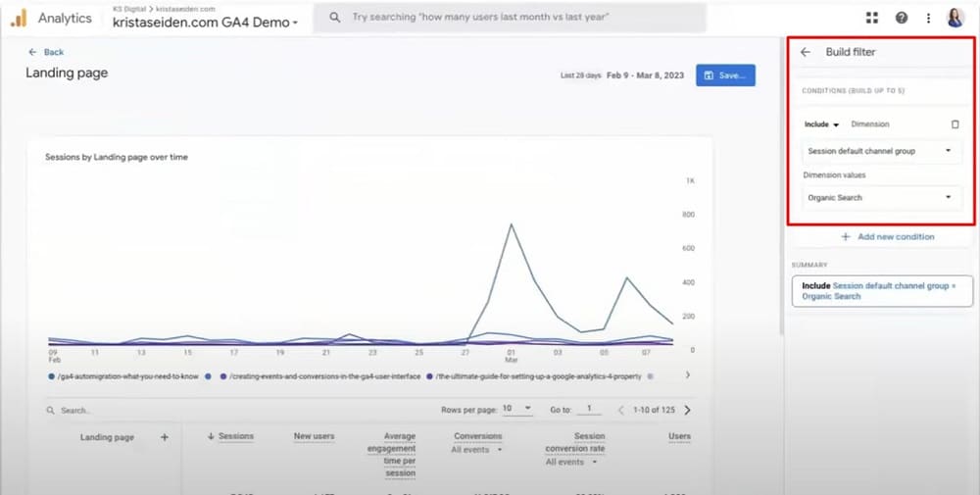Open the three-dot more options menu
This screenshot has width=980, height=495.
click(x=928, y=18)
